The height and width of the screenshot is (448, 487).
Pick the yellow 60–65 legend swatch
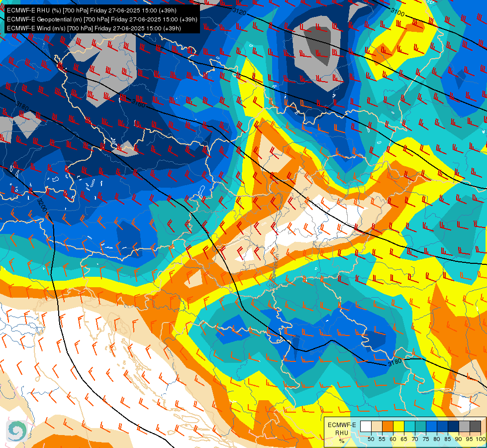point(399,426)
